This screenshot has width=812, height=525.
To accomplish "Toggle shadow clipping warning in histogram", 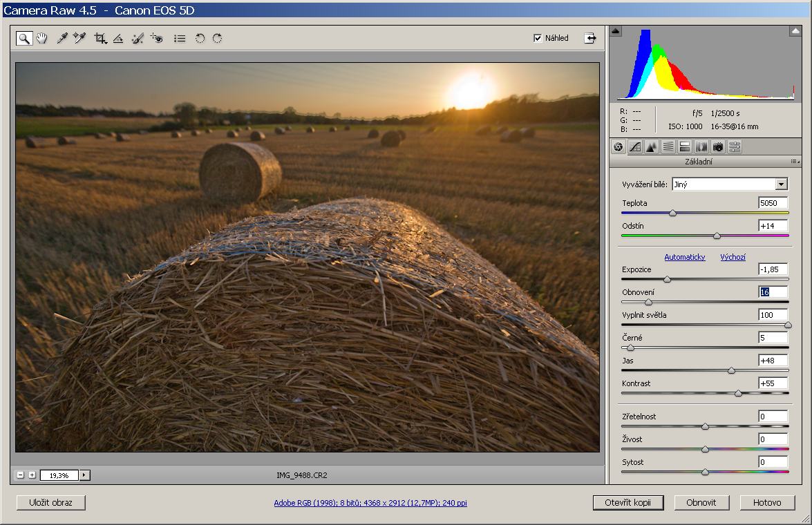I will pyautogui.click(x=616, y=31).
